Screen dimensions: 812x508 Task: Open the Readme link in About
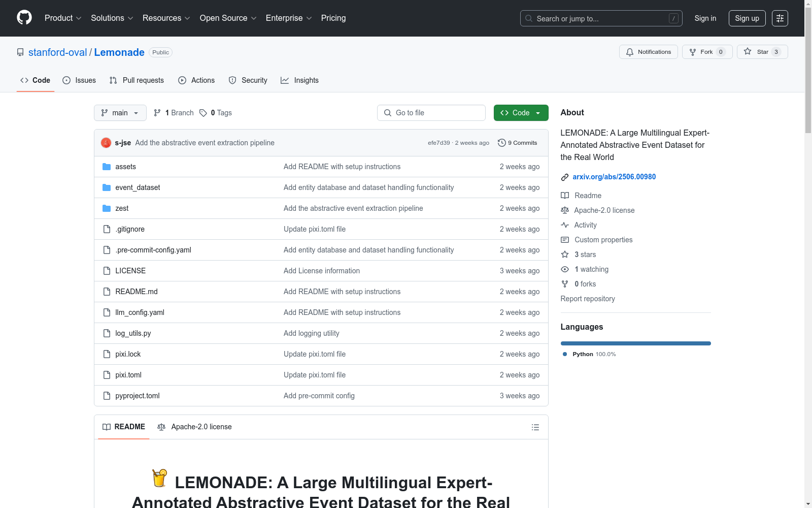pos(581,196)
